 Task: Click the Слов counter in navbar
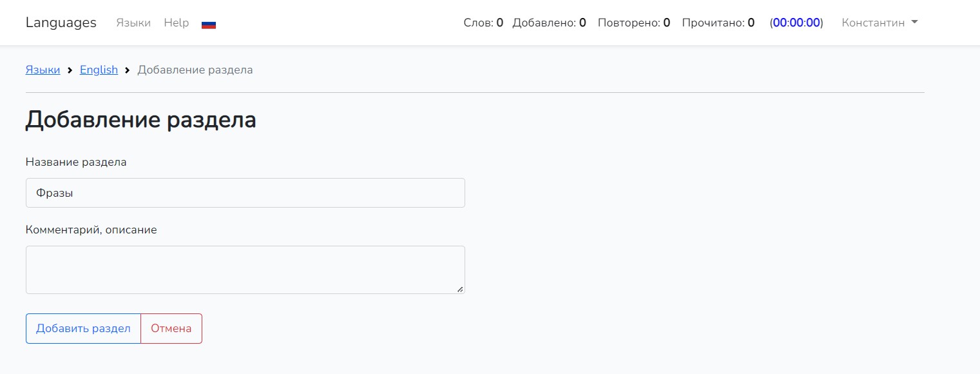pos(483,23)
